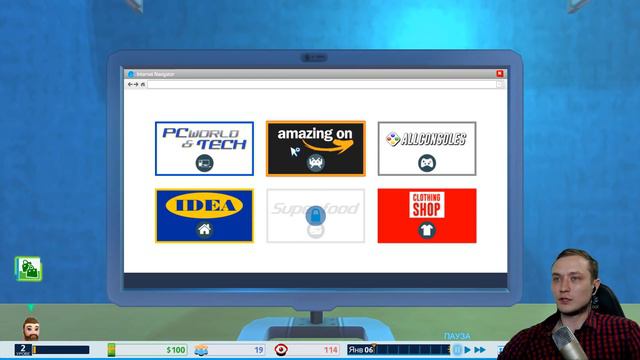Open the PC World & Tech store
The height and width of the screenshot is (360, 640).
[204, 149]
